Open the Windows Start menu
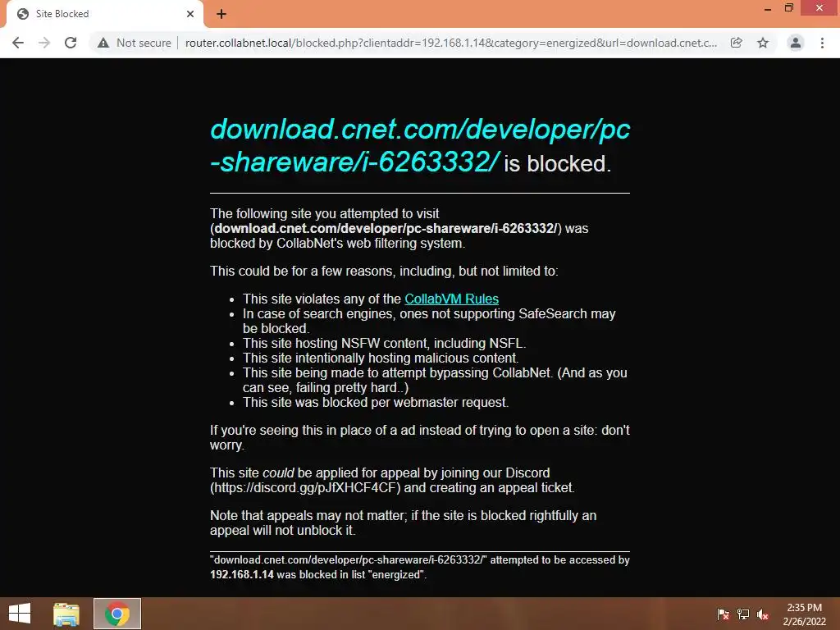The width and height of the screenshot is (840, 630). point(20,614)
